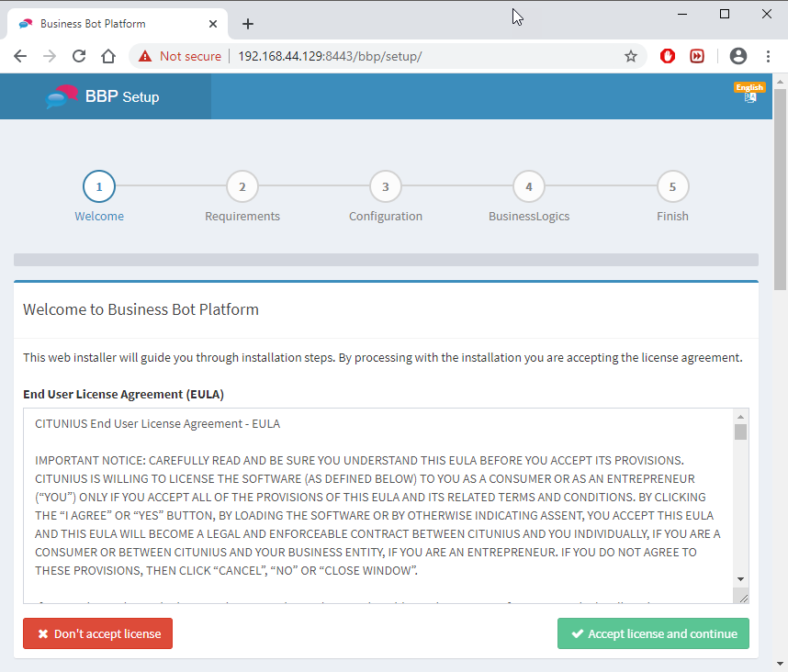Maximize the browser window
The image size is (788, 672).
pyautogui.click(x=725, y=14)
